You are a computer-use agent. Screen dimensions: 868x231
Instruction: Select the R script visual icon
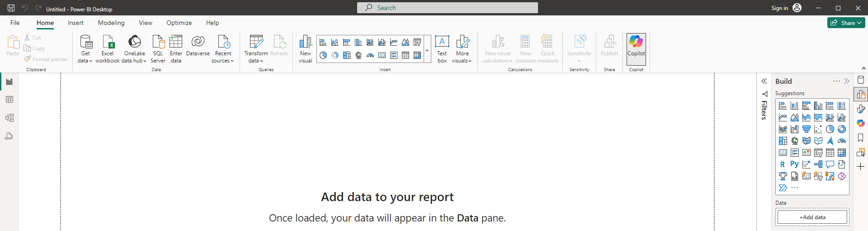click(783, 164)
